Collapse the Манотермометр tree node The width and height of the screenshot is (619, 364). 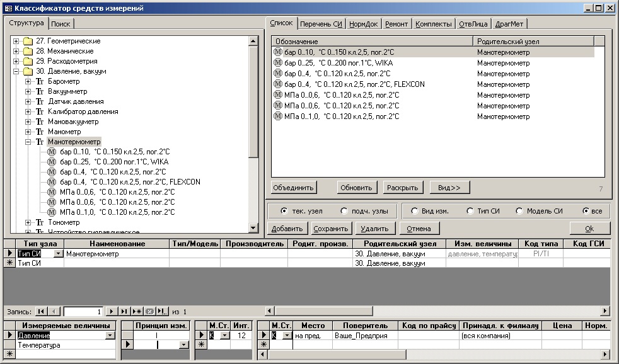tap(28, 142)
